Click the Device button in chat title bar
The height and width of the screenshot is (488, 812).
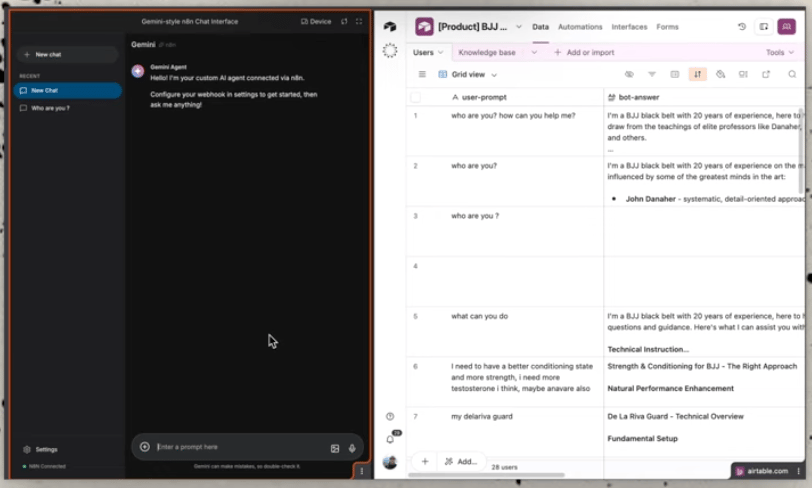pos(316,21)
